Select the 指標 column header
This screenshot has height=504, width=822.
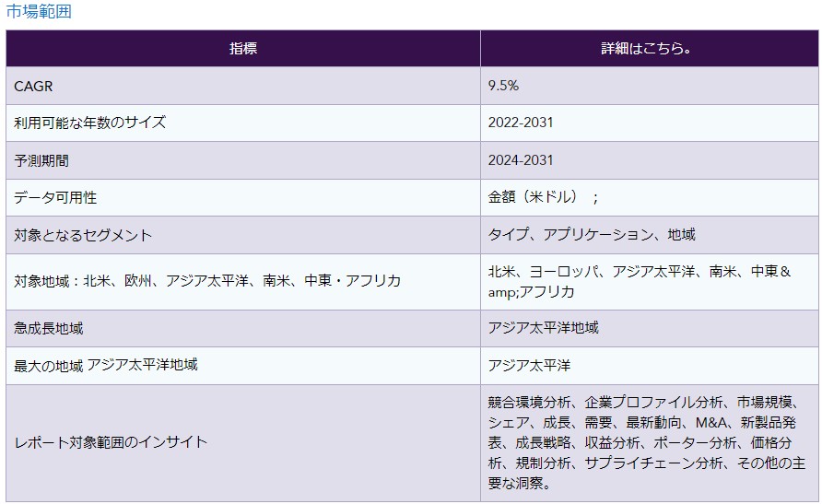point(243,48)
